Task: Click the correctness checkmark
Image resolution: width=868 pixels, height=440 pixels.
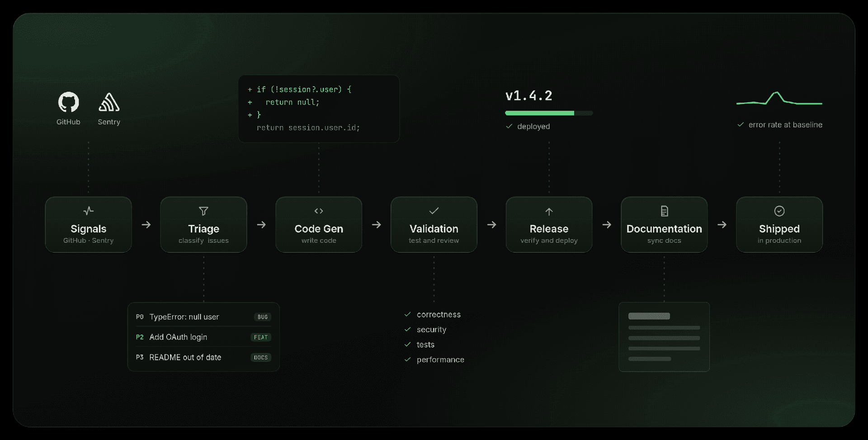Action: tap(407, 314)
